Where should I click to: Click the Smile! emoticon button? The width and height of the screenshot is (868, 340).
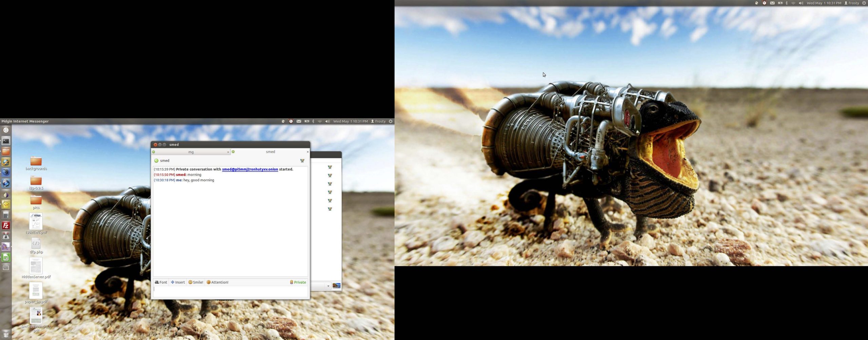click(x=196, y=282)
